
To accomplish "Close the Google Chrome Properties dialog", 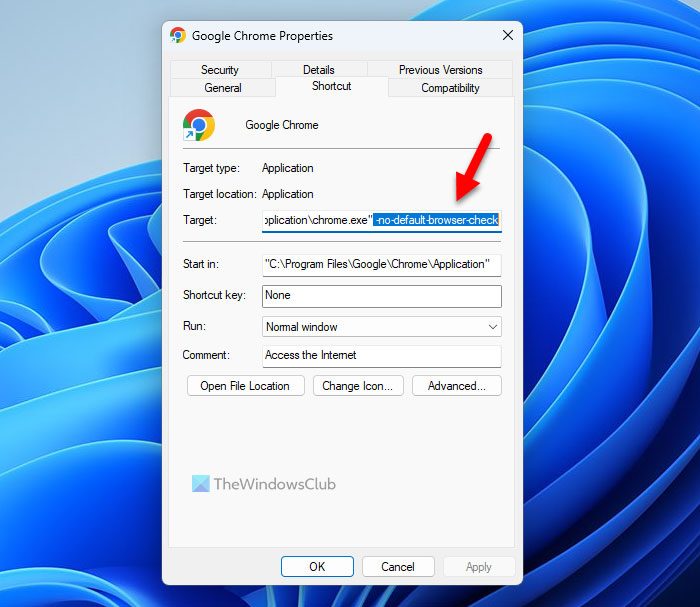I will [x=508, y=35].
